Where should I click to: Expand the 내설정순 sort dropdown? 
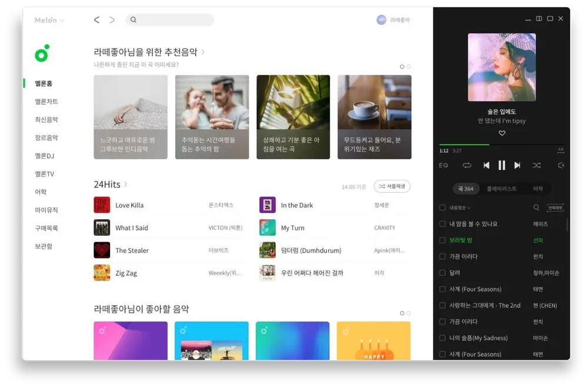click(x=460, y=208)
